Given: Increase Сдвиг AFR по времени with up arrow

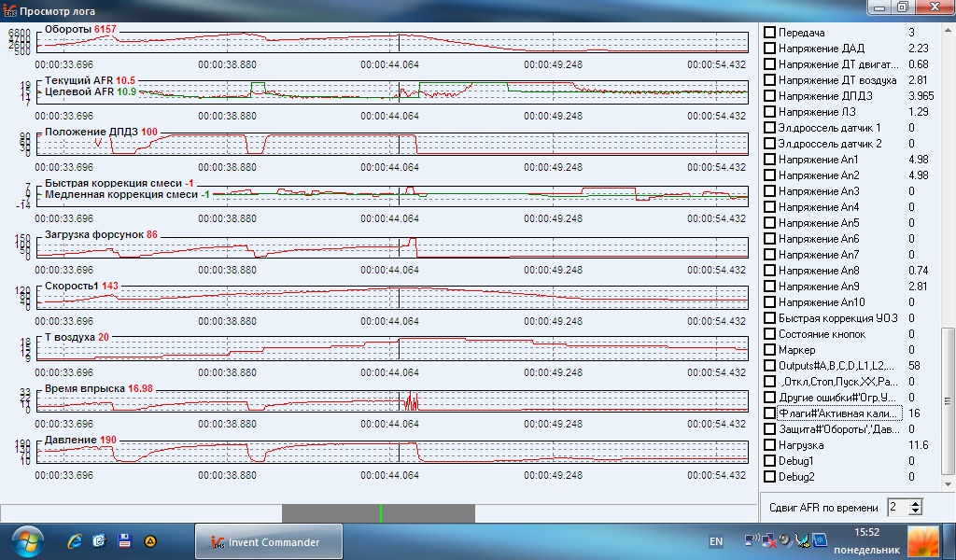Looking at the screenshot, I should click(915, 503).
